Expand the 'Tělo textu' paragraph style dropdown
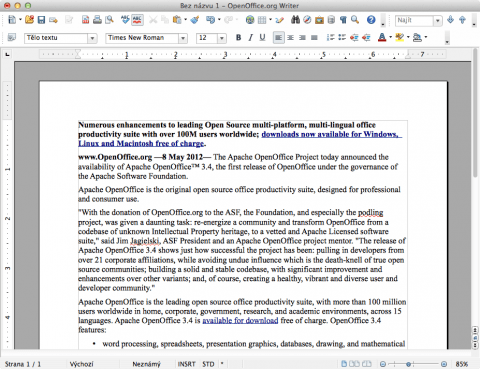 tap(92, 38)
